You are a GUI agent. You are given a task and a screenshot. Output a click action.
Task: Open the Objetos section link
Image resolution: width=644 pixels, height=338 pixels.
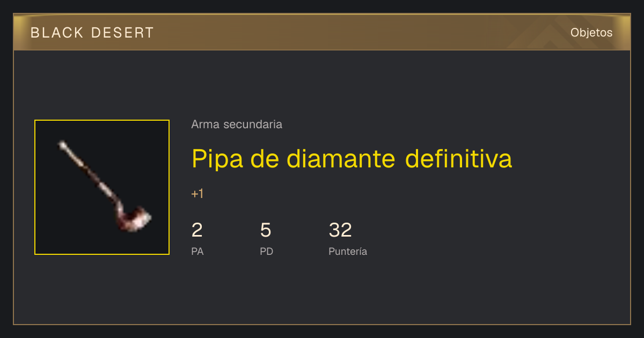tap(591, 33)
